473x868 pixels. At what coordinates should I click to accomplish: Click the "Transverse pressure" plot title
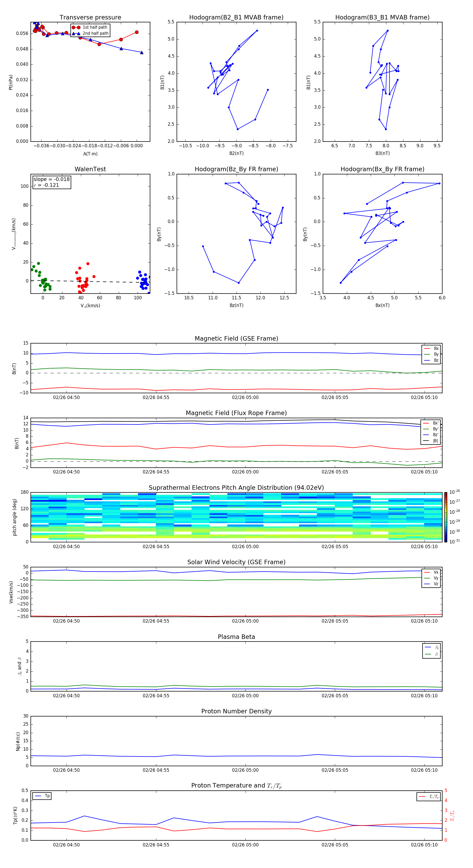coord(90,18)
